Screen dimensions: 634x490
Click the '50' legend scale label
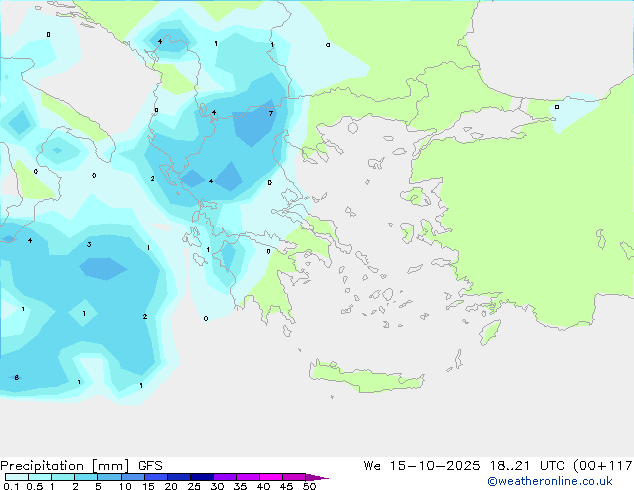click(x=309, y=486)
